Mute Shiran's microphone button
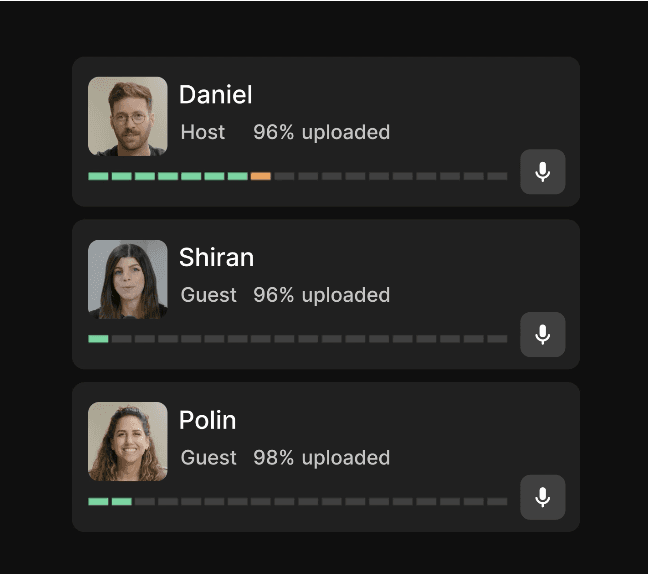This screenshot has height=574, width=648. click(543, 335)
